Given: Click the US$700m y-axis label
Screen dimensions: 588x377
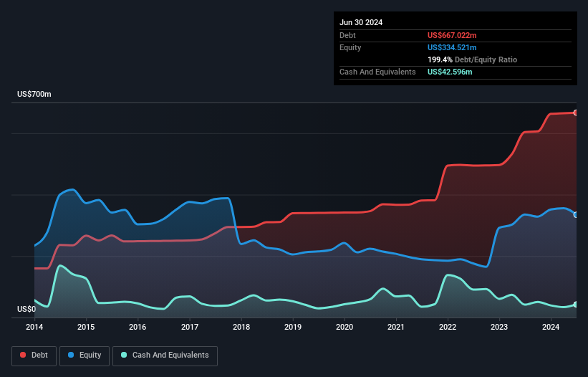Looking at the screenshot, I should (34, 94).
